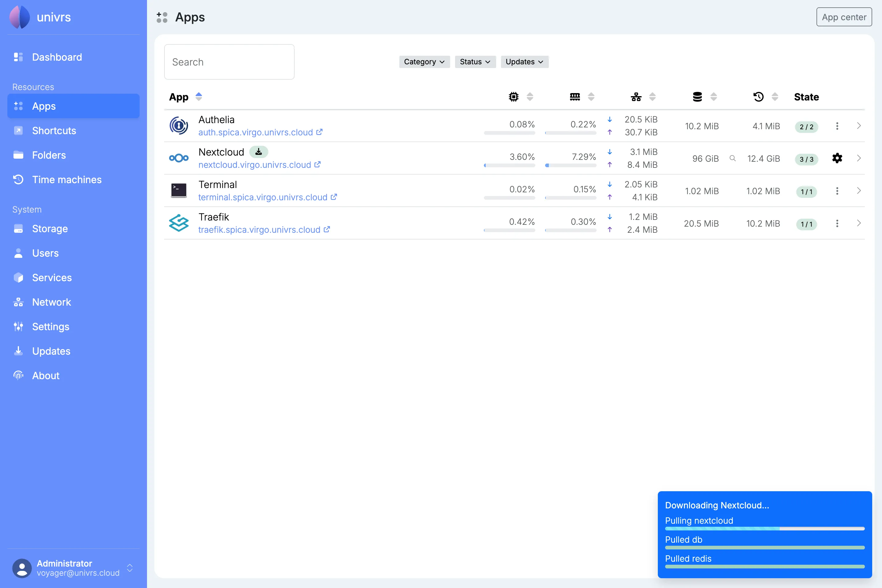Open Dashboard in the sidebar
Viewport: 882px width, 588px height.
pos(73,57)
